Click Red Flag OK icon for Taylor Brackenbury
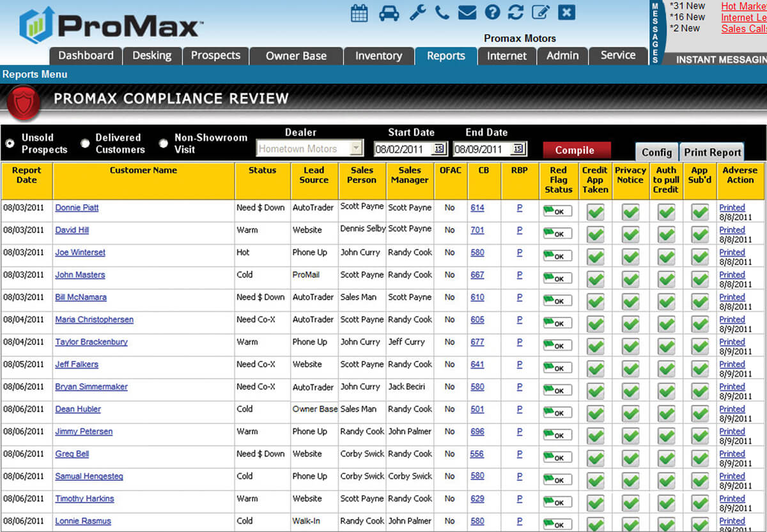 pos(557,346)
